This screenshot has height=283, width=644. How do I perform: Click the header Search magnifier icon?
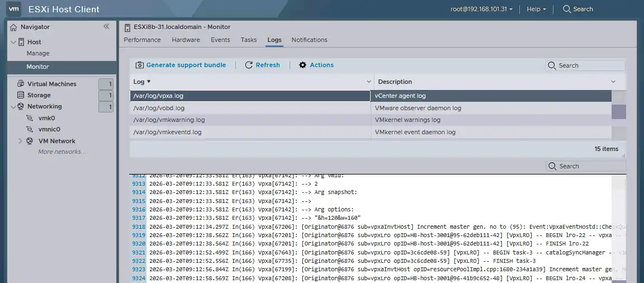point(567,9)
